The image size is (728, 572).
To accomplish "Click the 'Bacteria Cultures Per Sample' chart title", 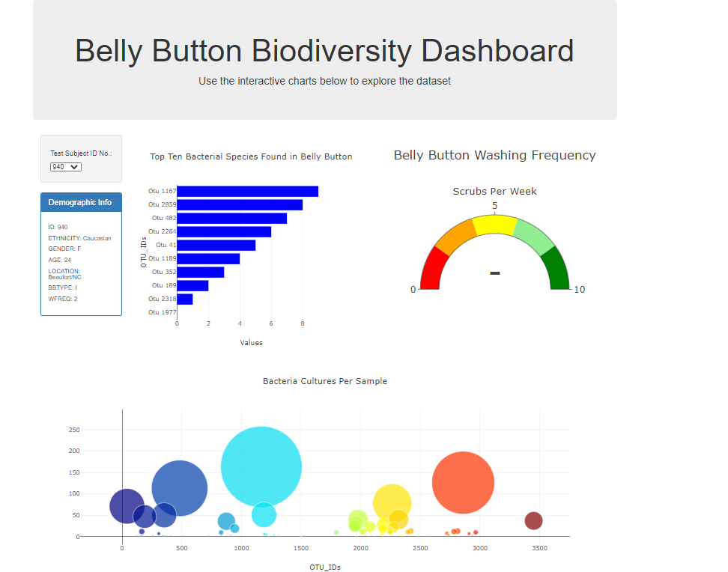I will 324,381.
